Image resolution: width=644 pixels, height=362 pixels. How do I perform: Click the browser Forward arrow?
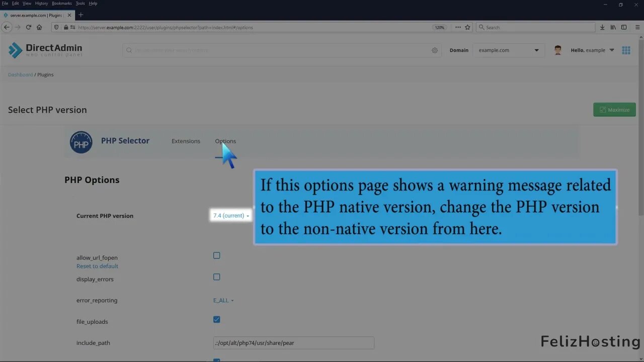pos(18,27)
